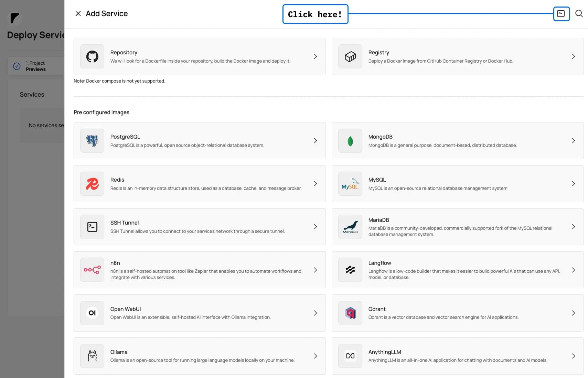Click 'No services' message in background page
The height and width of the screenshot is (378, 588).
coord(46,125)
